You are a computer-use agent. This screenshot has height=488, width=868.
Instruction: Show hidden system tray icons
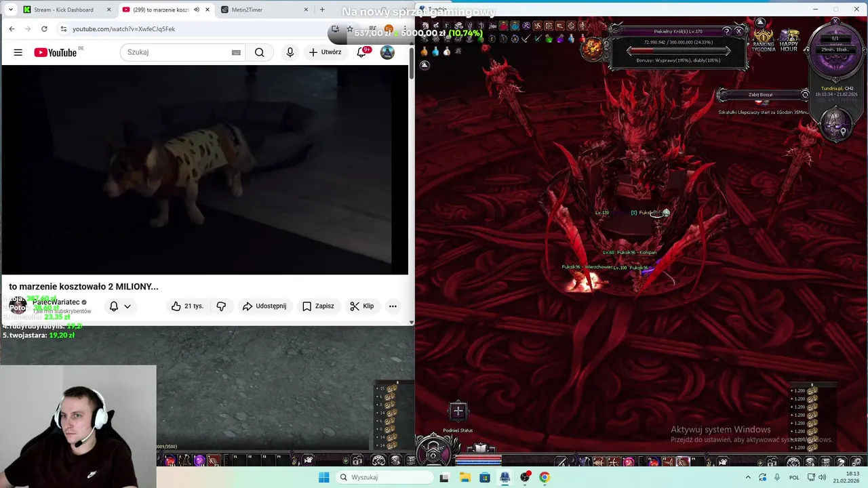click(x=748, y=477)
